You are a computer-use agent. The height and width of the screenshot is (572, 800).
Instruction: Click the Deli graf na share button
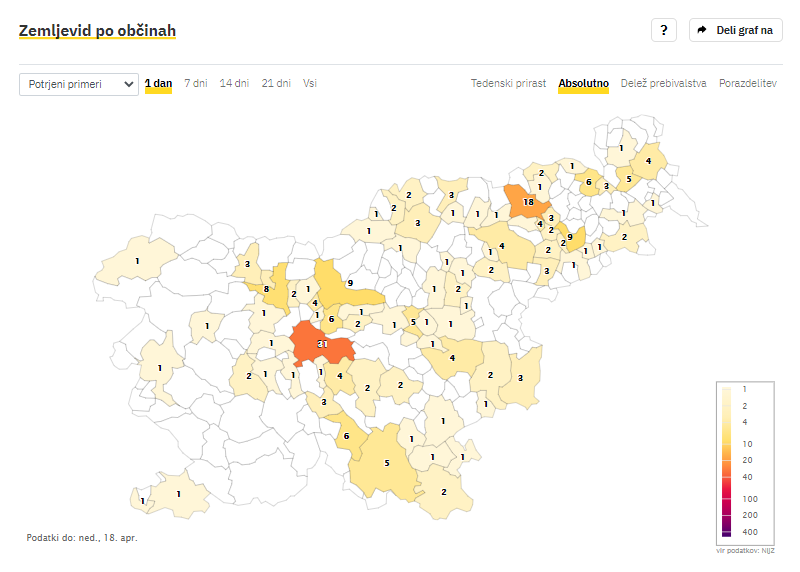(x=735, y=30)
